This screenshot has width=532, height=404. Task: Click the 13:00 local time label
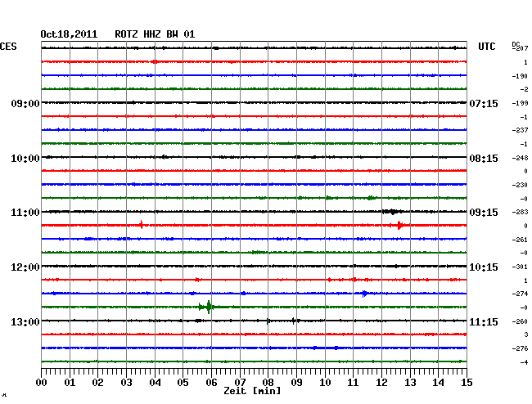(25, 322)
